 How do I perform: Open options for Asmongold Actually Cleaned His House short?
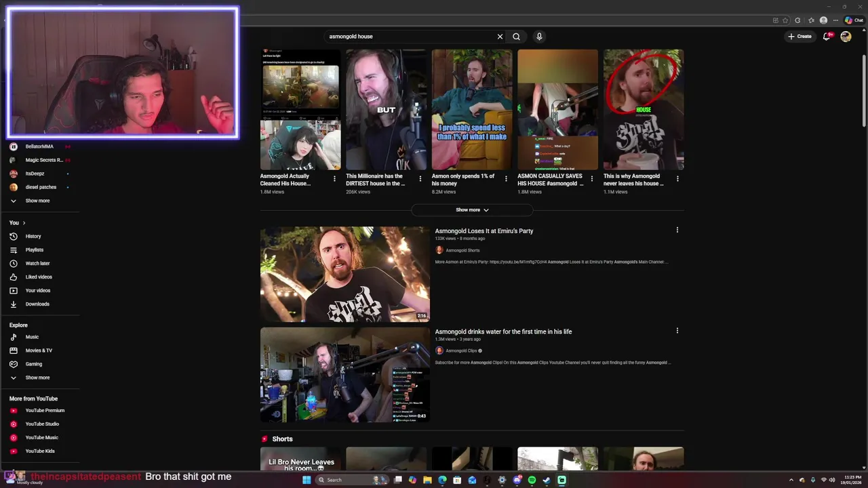pyautogui.click(x=334, y=179)
